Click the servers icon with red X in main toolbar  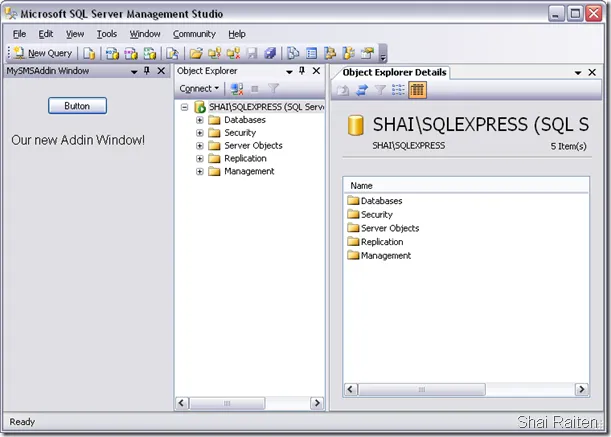point(233,53)
